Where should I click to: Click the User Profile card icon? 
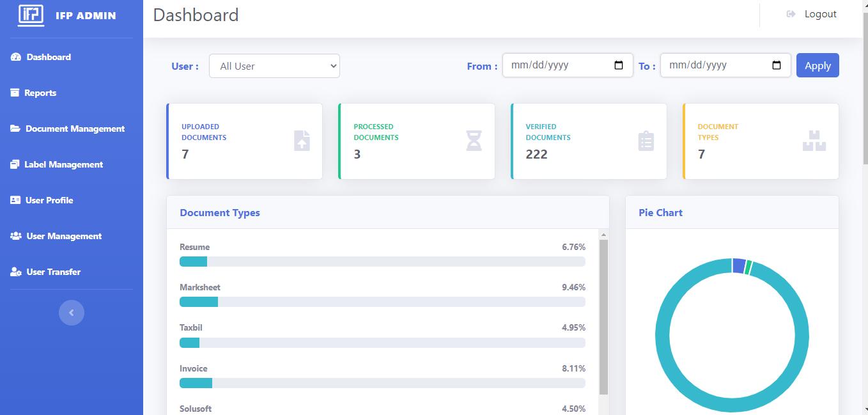[x=15, y=200]
